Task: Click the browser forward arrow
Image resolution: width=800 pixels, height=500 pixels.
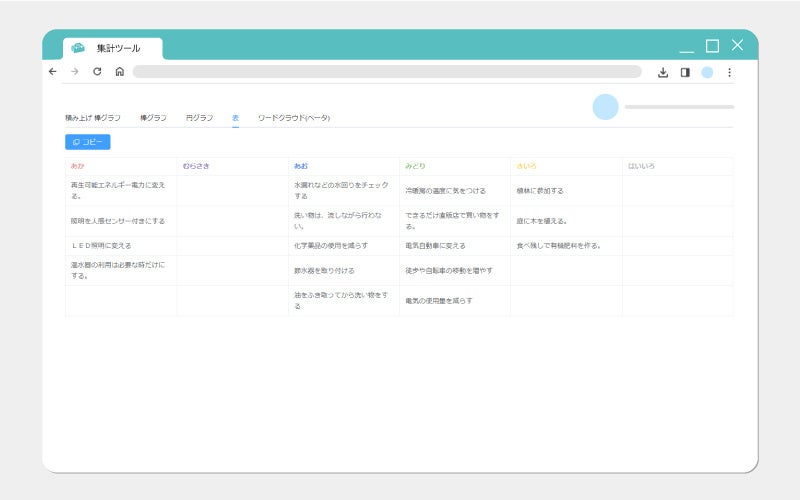Action: click(x=75, y=72)
